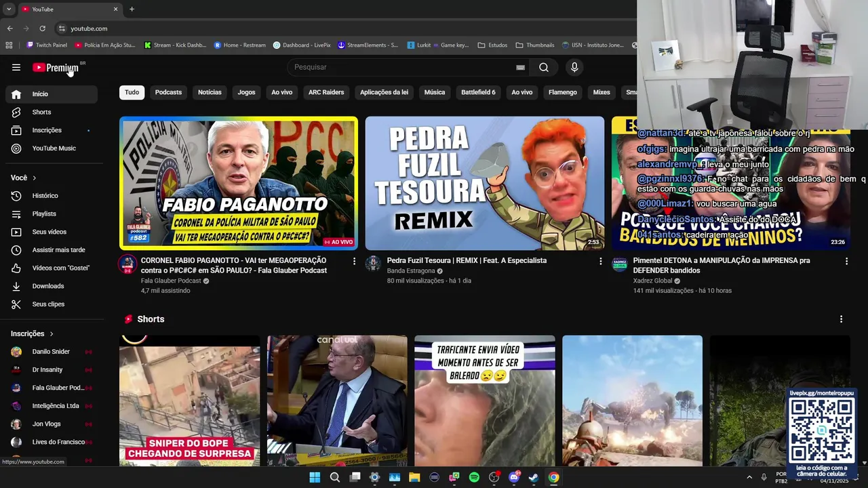Open the Twitch Painel bookmark
Viewport: 868px width, 488px height.
tap(47, 45)
